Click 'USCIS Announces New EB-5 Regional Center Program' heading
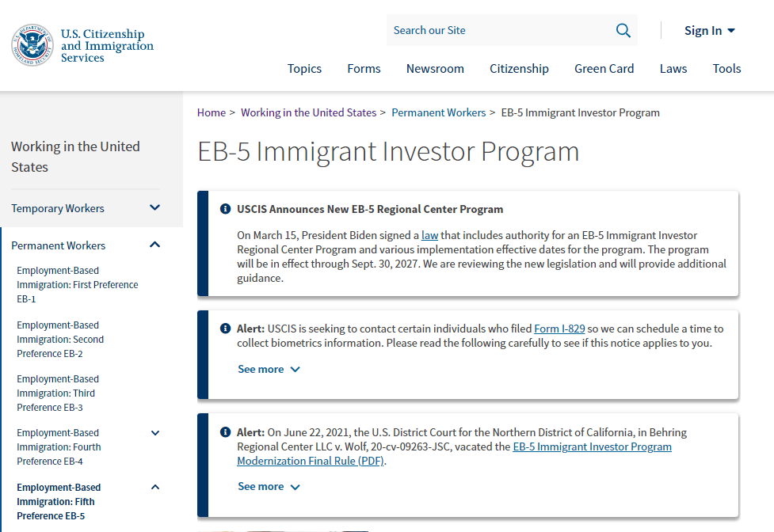This screenshot has height=532, width=774. tap(370, 209)
